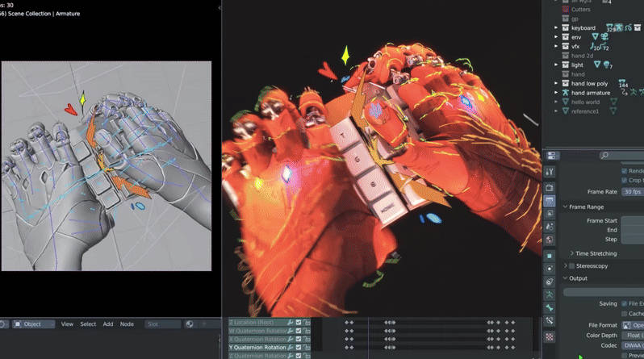Screen dimensions: 644x359
Task: Toggle Z Location channel checkbox
Action: point(299,323)
